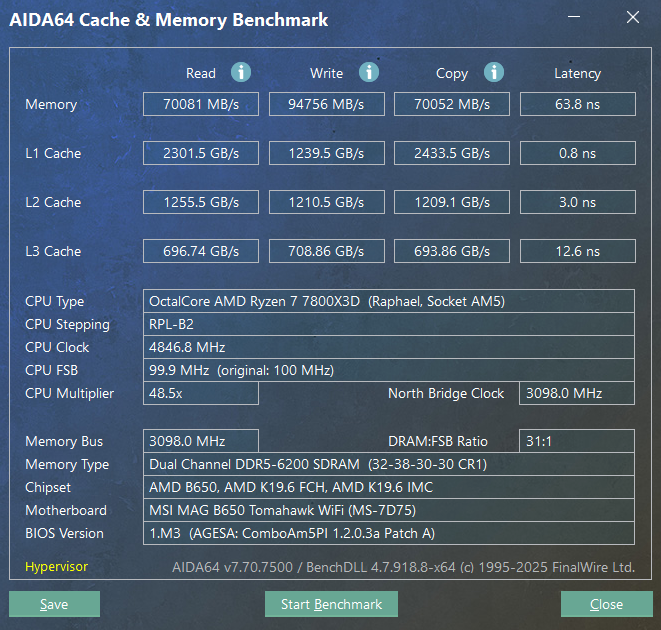Click the Close button at bottom
661x630 pixels.
point(607,604)
